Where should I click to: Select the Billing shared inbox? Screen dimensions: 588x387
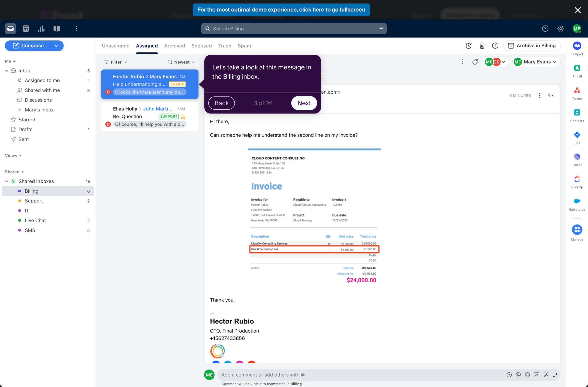tap(48, 191)
